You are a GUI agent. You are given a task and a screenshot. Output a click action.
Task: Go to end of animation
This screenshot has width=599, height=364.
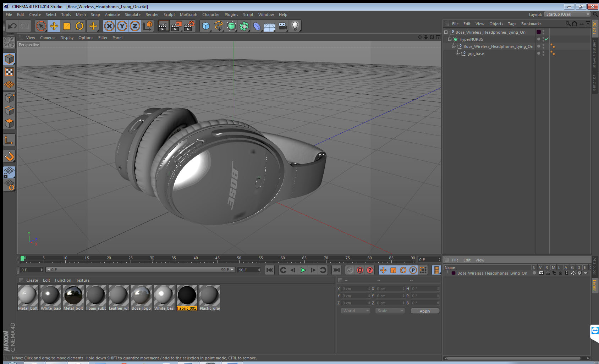pos(336,270)
